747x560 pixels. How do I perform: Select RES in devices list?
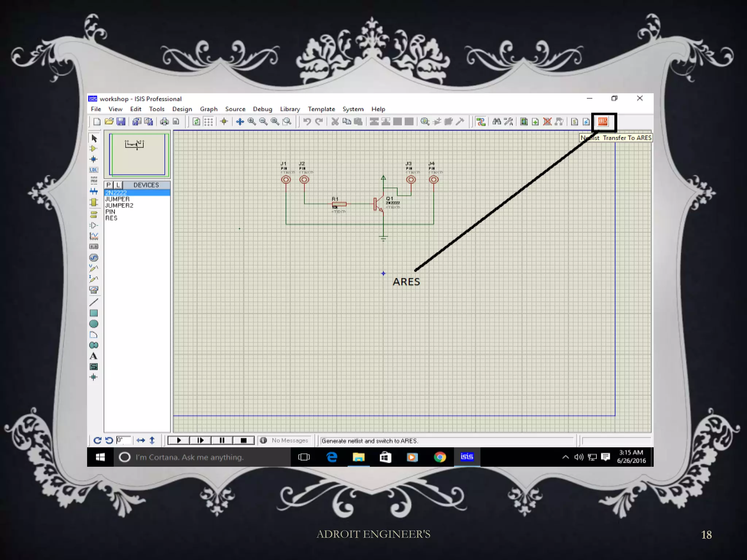(x=111, y=218)
